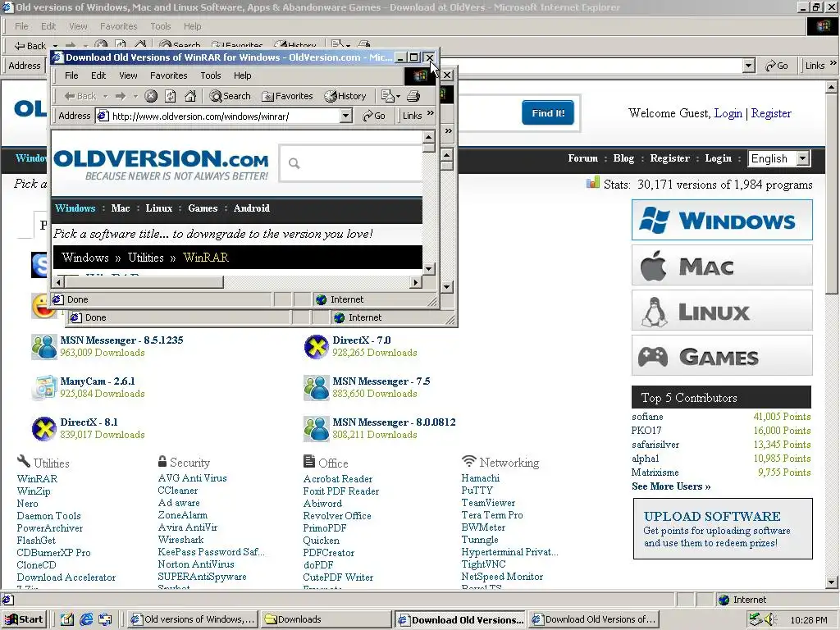Open See More Users link
This screenshot has width=840, height=630.
tap(671, 486)
